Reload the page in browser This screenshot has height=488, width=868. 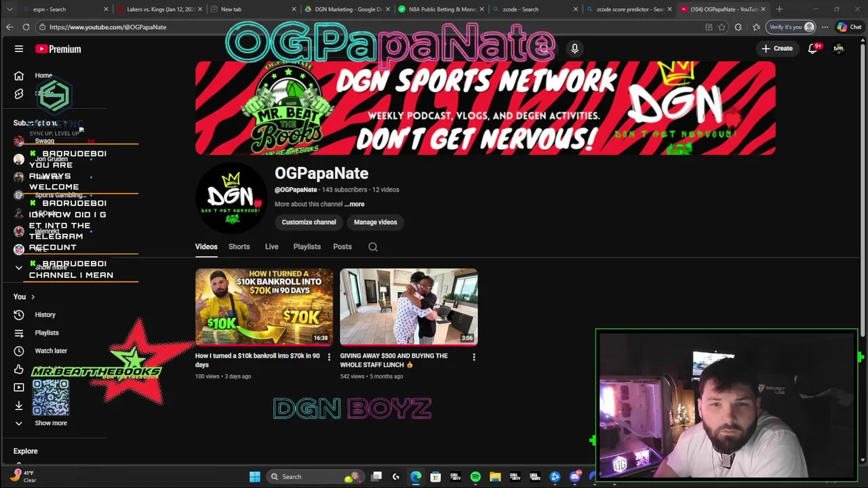click(x=26, y=27)
